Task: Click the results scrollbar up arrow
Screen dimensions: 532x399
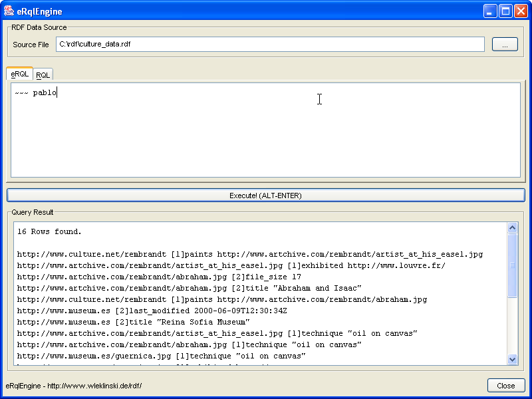Action: tap(512, 228)
